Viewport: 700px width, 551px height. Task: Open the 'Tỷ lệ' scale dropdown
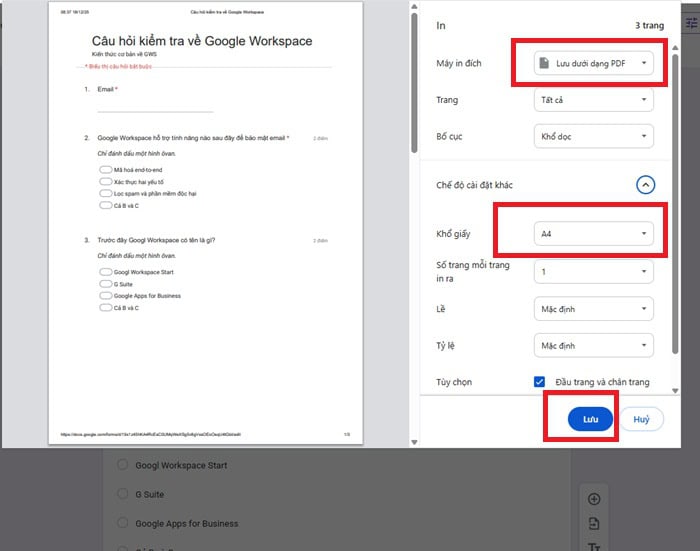coord(593,345)
